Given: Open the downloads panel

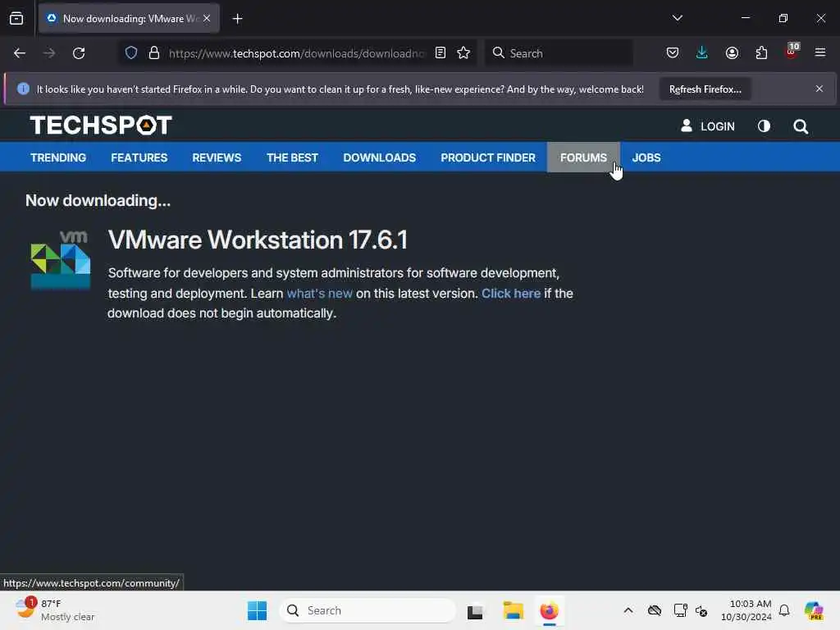Looking at the screenshot, I should (702, 52).
